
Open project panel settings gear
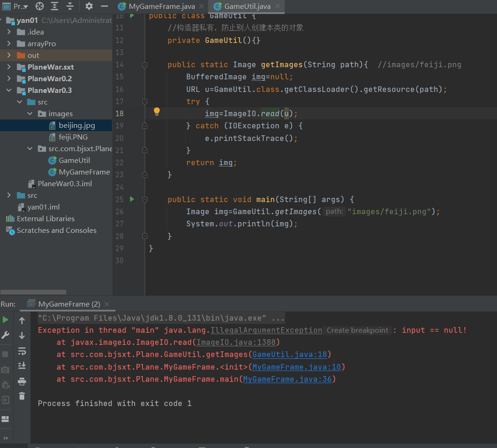coord(89,6)
